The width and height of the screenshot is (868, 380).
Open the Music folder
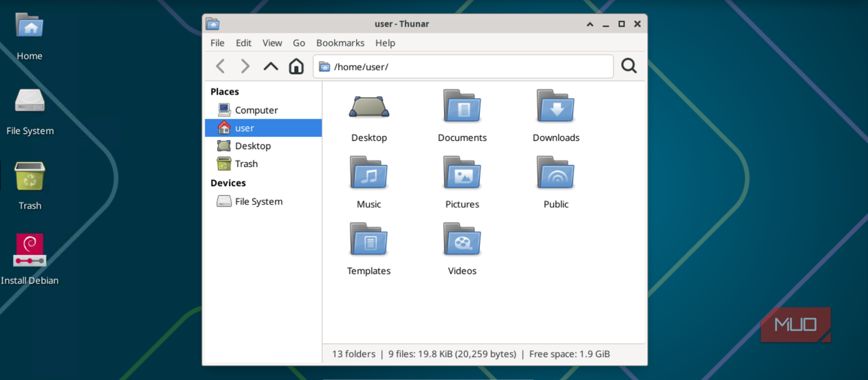click(x=369, y=173)
